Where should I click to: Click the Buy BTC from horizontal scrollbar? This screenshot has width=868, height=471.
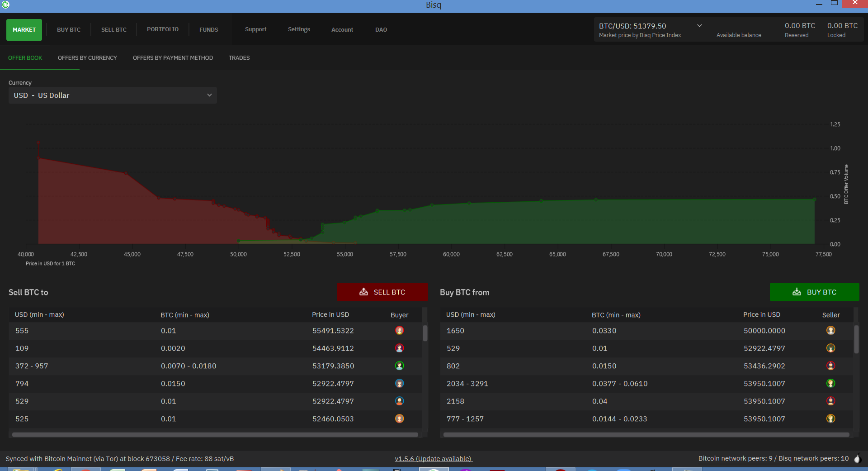pyautogui.click(x=646, y=435)
